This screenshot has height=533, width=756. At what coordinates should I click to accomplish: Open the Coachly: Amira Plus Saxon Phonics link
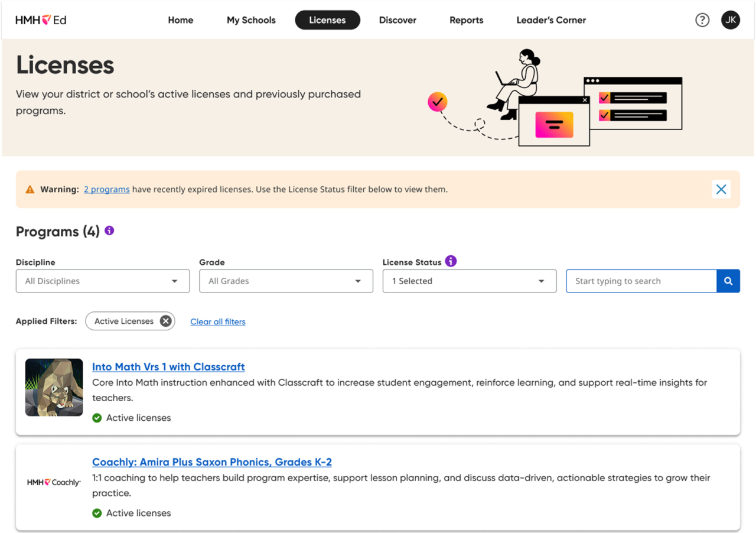pyautogui.click(x=212, y=462)
